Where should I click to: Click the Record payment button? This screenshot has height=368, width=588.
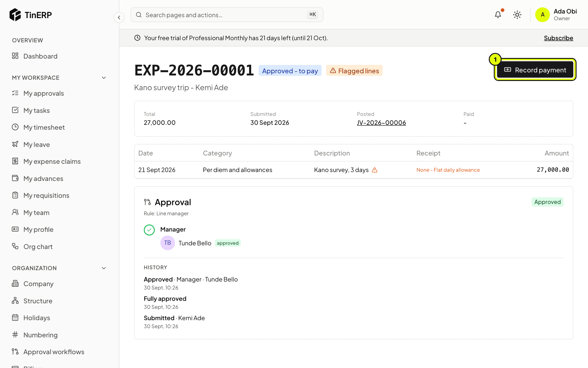pyautogui.click(x=535, y=70)
